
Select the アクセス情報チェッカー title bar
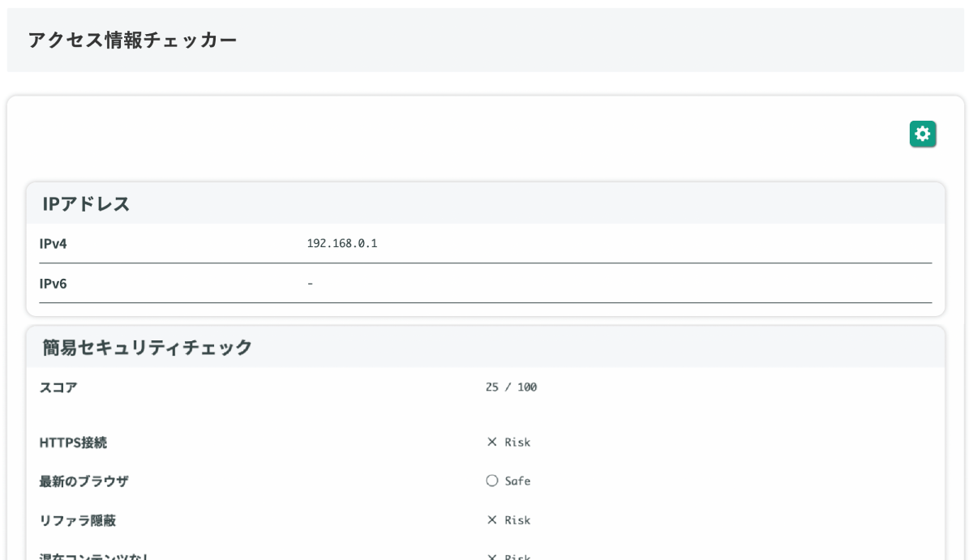click(x=132, y=37)
